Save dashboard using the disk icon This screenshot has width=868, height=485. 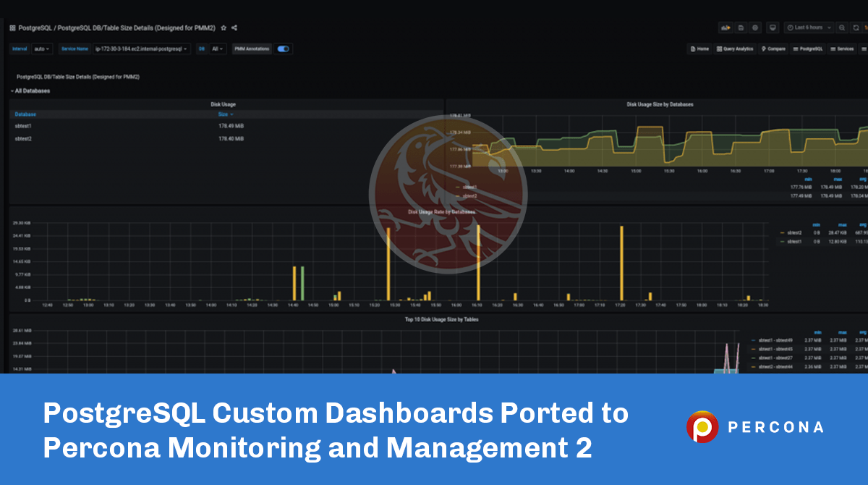point(741,28)
